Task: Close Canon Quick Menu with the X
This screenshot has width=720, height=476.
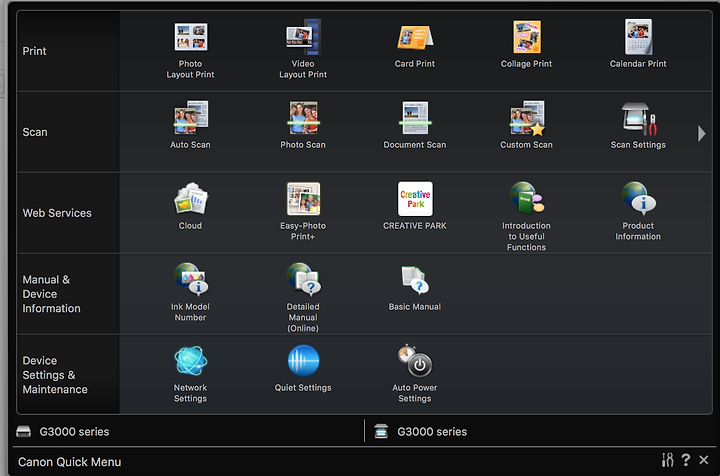Action: tap(703, 459)
